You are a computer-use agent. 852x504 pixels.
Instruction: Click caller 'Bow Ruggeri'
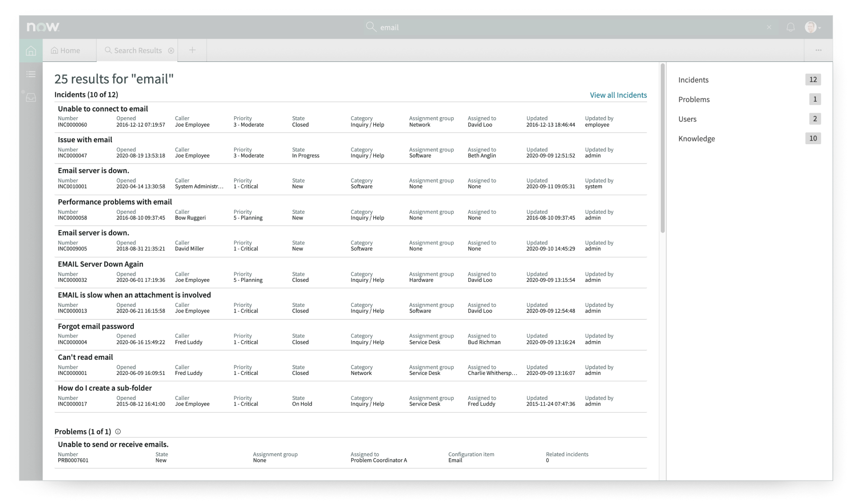(190, 218)
